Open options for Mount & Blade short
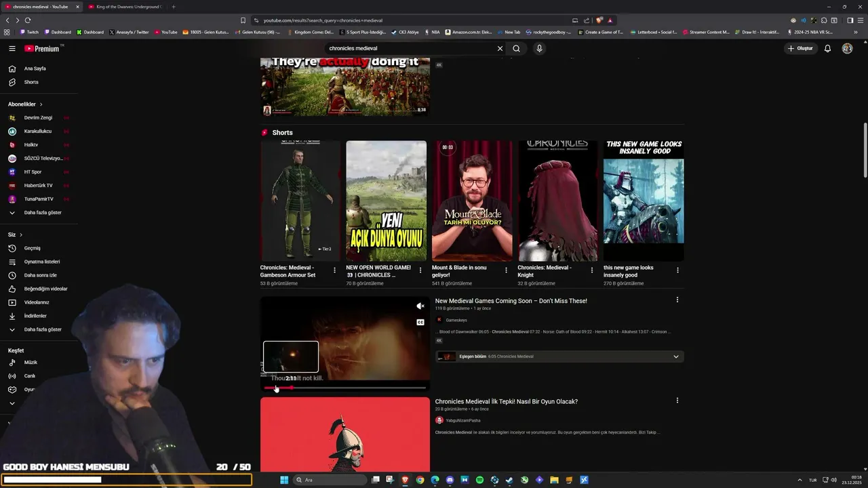This screenshot has width=868, height=488. [x=506, y=270]
